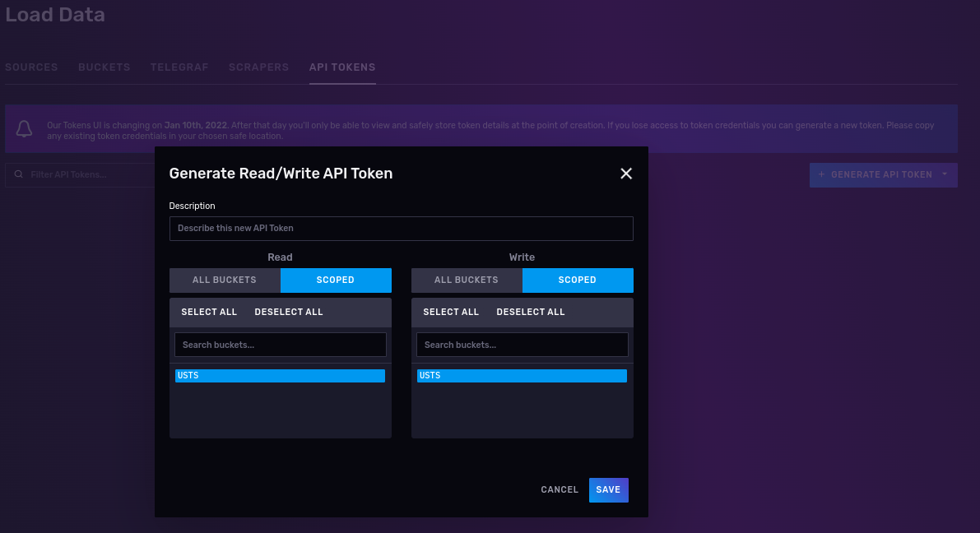Select All Buckets for Read access
Viewport: 980px width, 533px height.
tap(225, 280)
